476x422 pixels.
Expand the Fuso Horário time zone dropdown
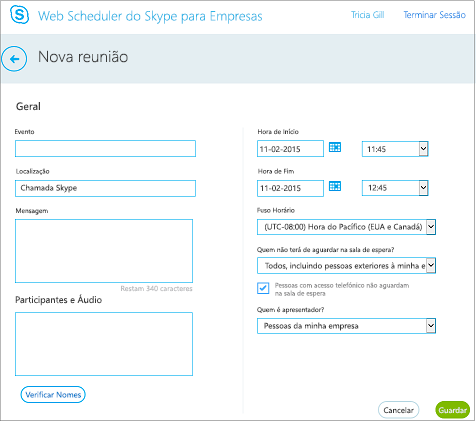point(346,227)
